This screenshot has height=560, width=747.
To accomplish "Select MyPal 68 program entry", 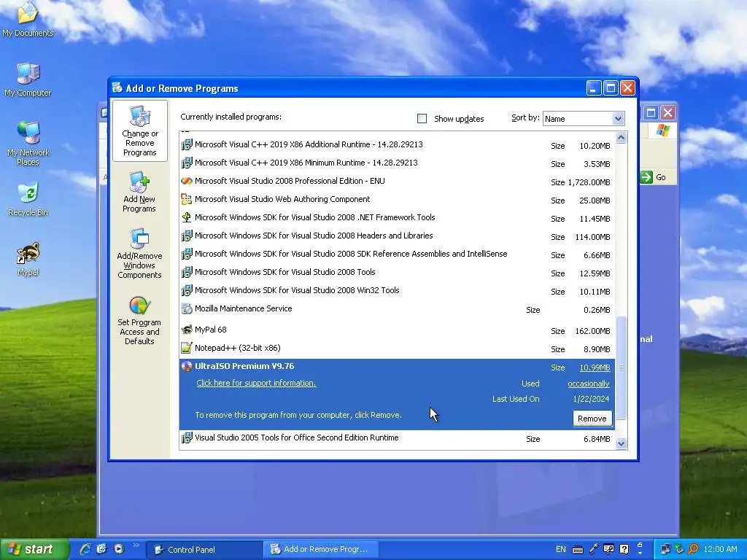I will [x=398, y=330].
